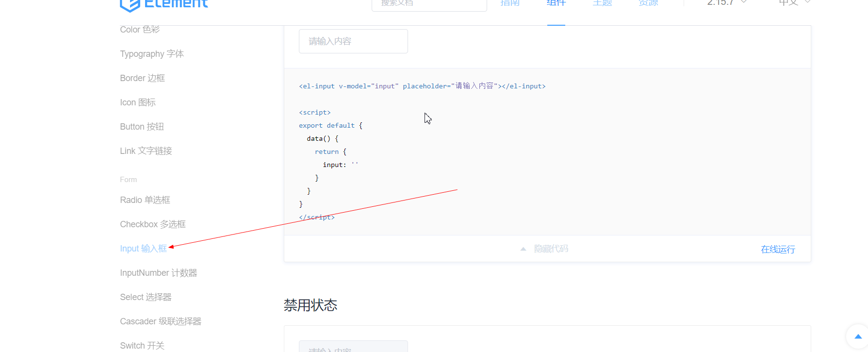Click the 在线运行 link
The height and width of the screenshot is (352, 868).
778,249
